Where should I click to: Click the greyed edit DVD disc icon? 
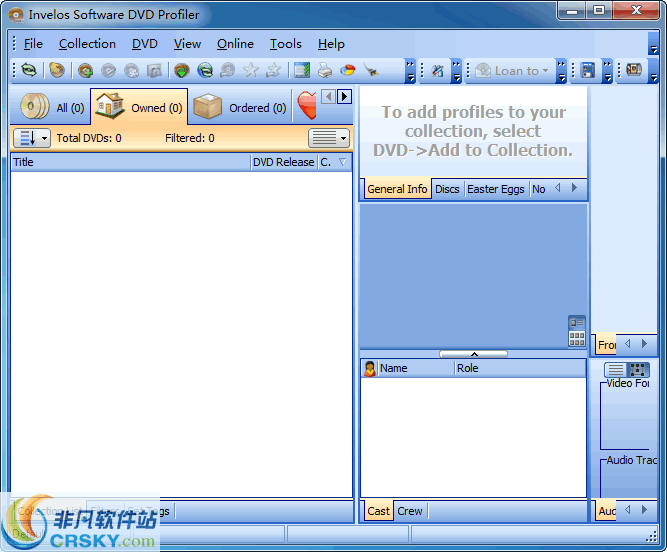pos(108,70)
